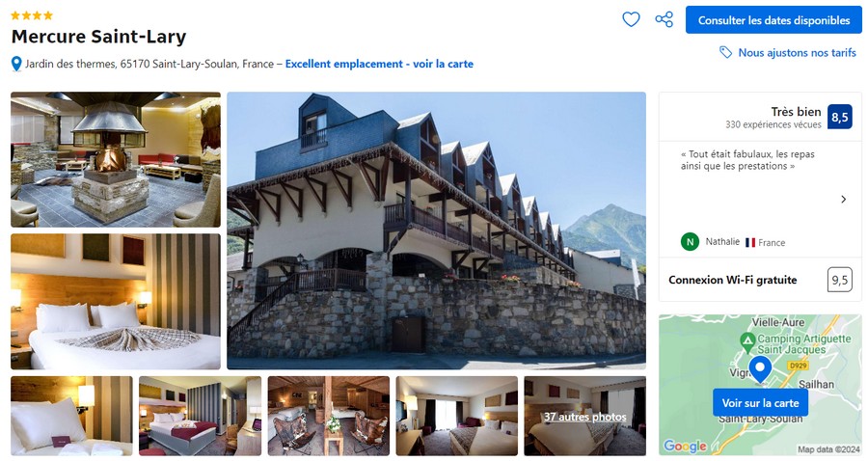Image resolution: width=868 pixels, height=461 pixels.
Task: Follow the Nous ajustons nos tarifs link
Action: (798, 53)
